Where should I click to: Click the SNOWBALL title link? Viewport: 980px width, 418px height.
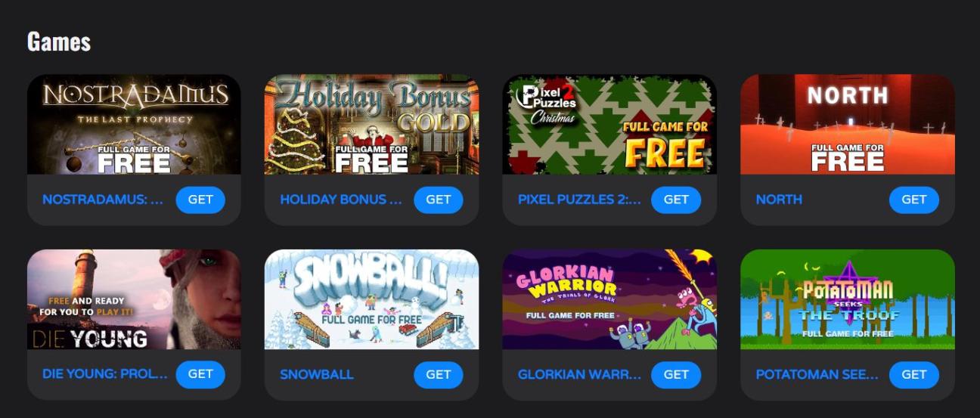pos(317,374)
